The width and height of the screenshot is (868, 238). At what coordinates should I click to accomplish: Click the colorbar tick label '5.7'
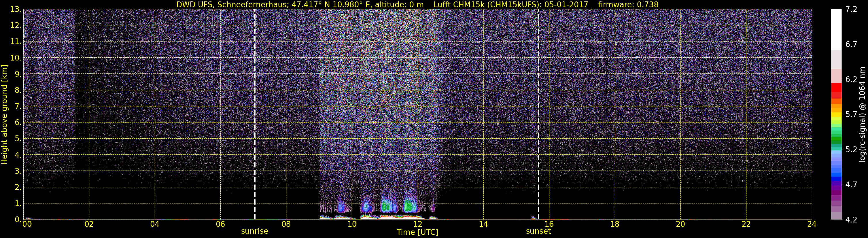851,114
